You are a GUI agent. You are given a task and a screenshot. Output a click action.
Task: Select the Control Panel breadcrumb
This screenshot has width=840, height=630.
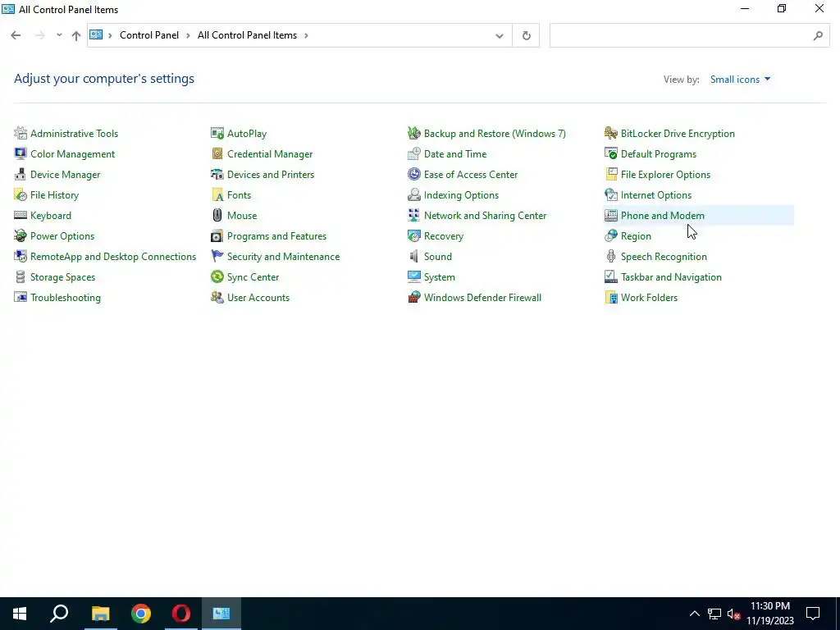tap(149, 35)
